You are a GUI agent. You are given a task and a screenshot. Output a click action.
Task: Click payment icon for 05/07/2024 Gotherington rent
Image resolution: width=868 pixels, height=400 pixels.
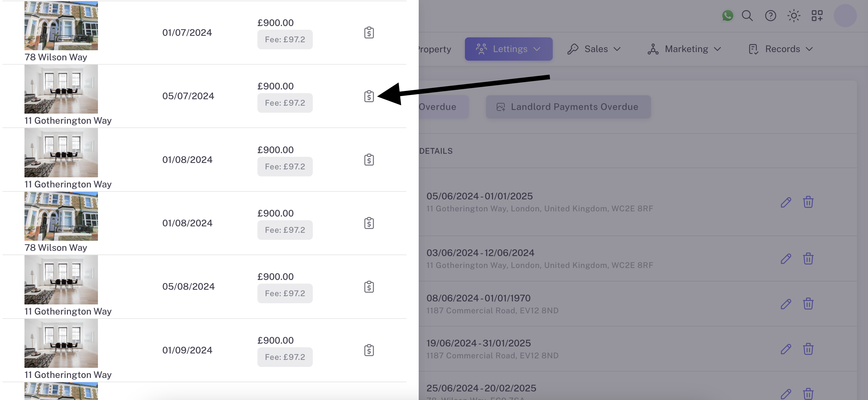click(369, 96)
